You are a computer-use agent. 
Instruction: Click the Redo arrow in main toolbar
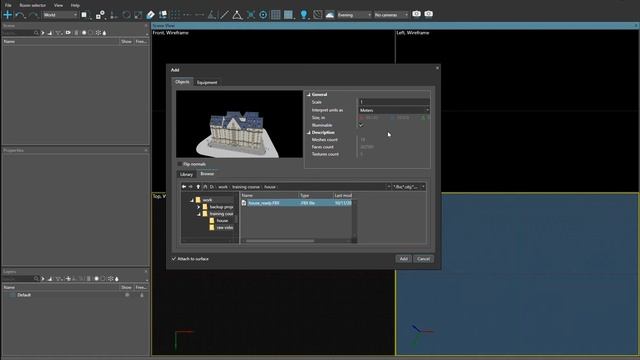point(33,15)
